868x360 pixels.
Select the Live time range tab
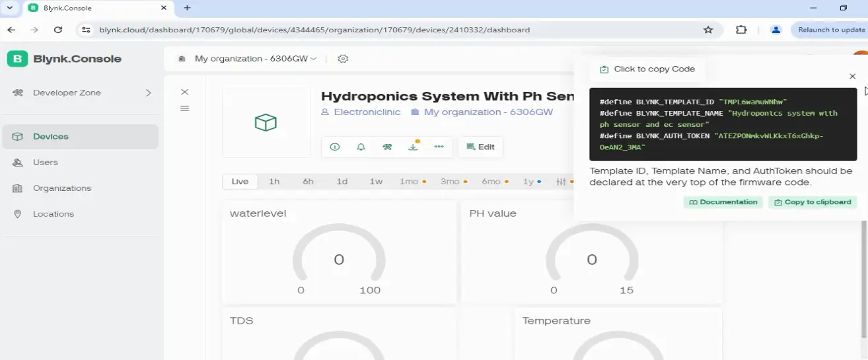[240, 182]
